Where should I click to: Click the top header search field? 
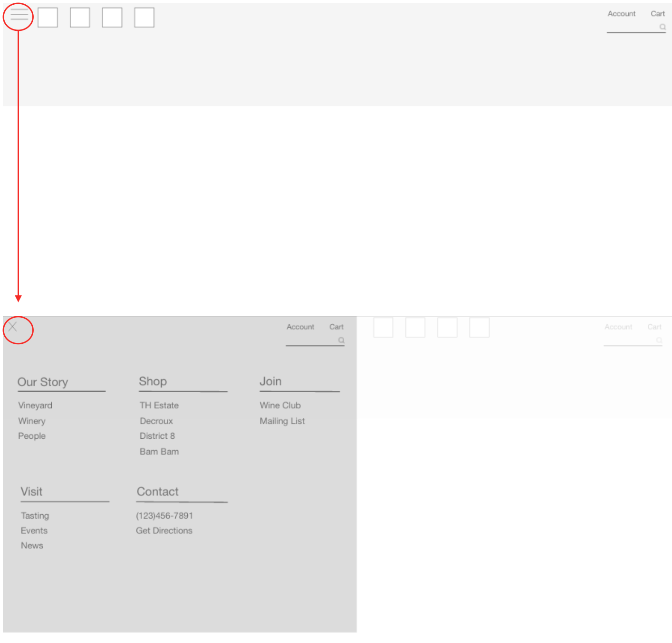point(636,28)
